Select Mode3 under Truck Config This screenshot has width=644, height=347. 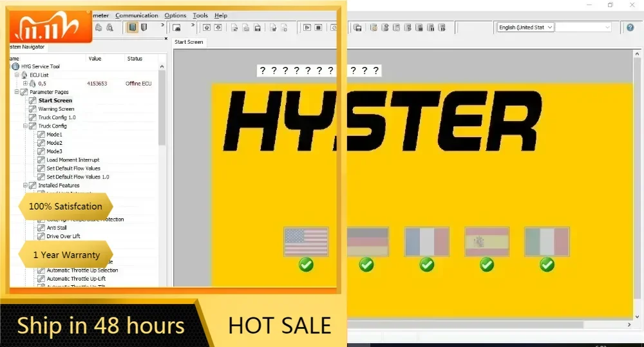point(54,151)
